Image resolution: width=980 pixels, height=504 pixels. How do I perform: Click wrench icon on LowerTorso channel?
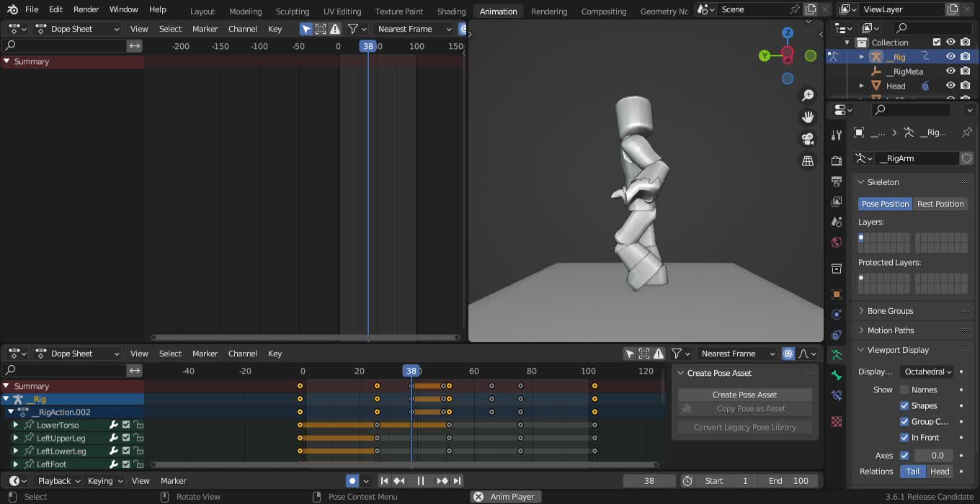113,426
